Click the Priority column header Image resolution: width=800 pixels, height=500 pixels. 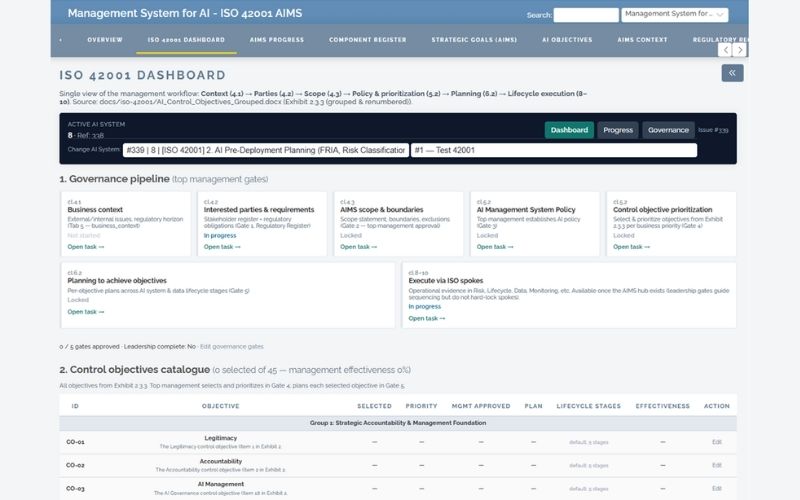pos(421,406)
